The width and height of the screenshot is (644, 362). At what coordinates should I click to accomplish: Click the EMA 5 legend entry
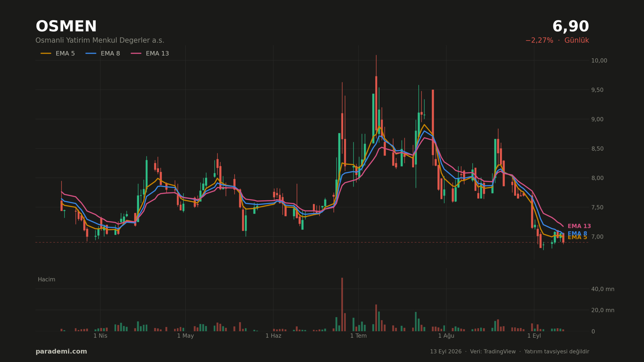[x=58, y=53]
